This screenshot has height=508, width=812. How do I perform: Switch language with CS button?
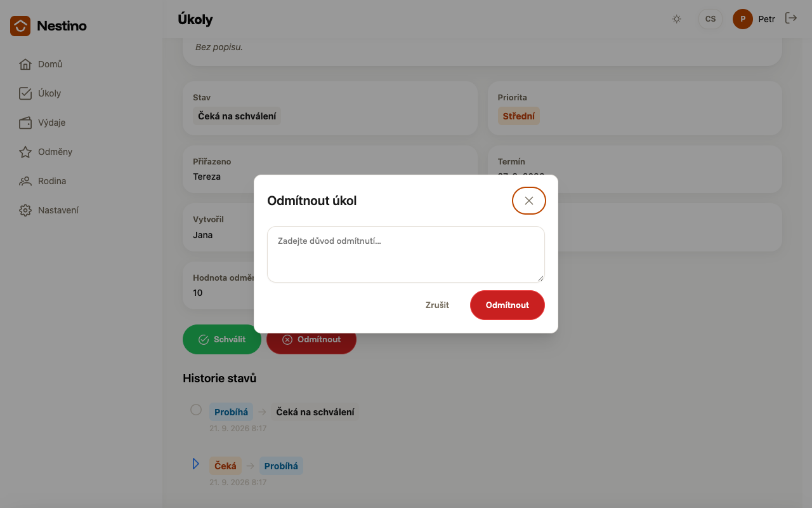[710, 19]
